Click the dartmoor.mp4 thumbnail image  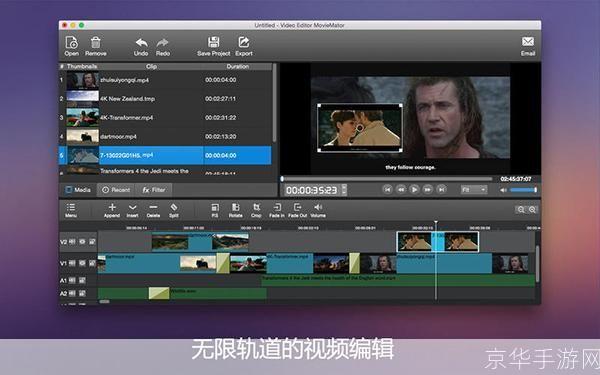[83, 137]
